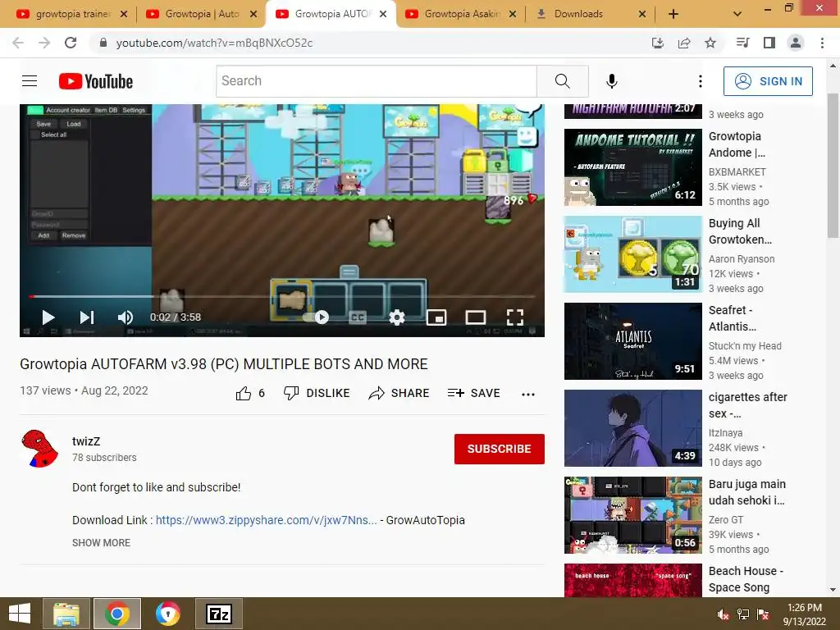Viewport: 840px width, 630px height.
Task: Mute the video volume
Action: click(125, 317)
